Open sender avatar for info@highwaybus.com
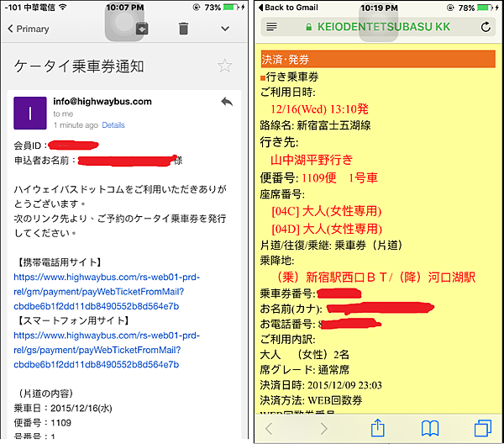504x444 pixels. tap(30, 113)
